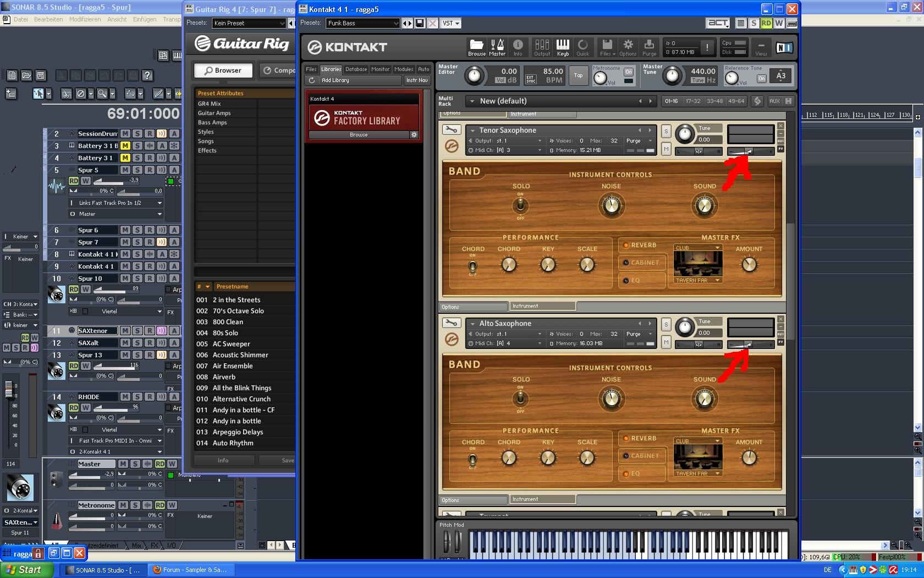Open Guitar Rig Kein Preset dropdown
924x578 pixels.
[249, 23]
